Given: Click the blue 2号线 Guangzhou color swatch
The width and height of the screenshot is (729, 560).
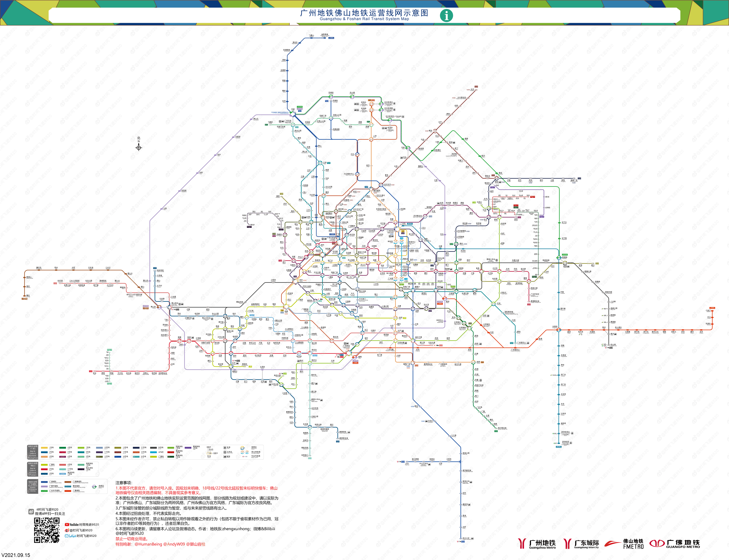Looking at the screenshot, I should point(44,452).
